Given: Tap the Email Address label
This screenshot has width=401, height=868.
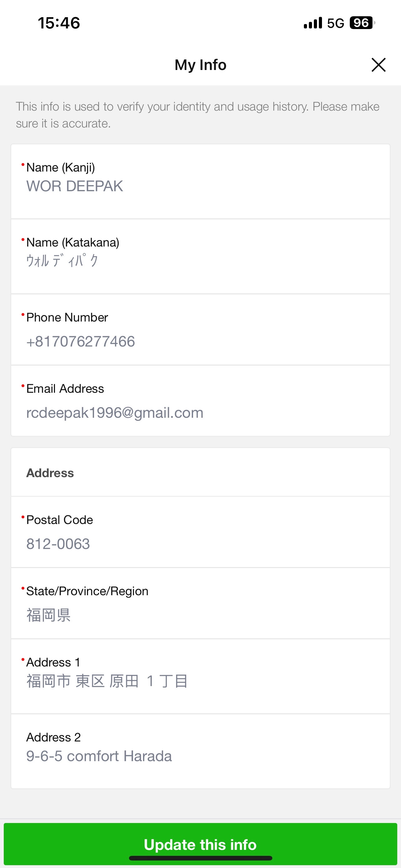Looking at the screenshot, I should pyautogui.click(x=65, y=388).
